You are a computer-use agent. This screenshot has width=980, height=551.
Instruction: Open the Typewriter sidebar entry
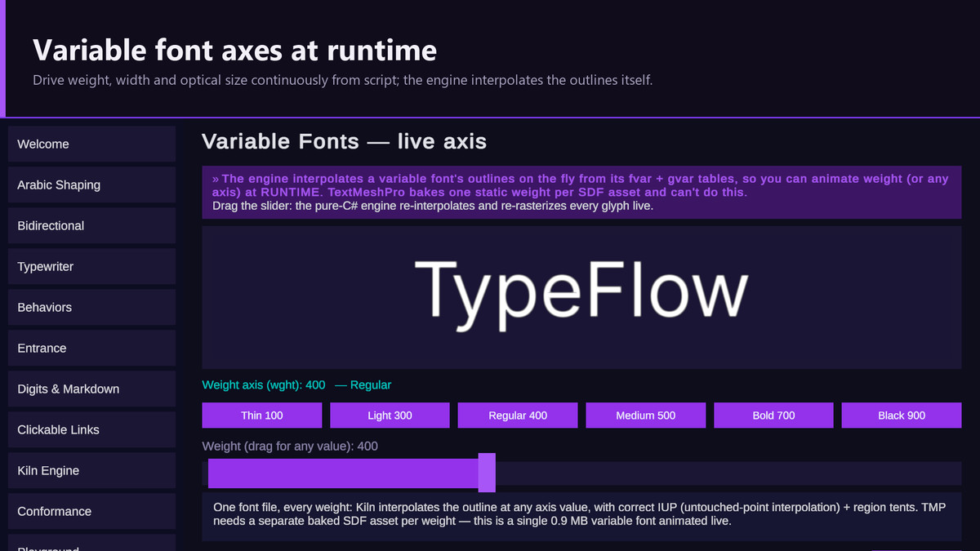[91, 266]
